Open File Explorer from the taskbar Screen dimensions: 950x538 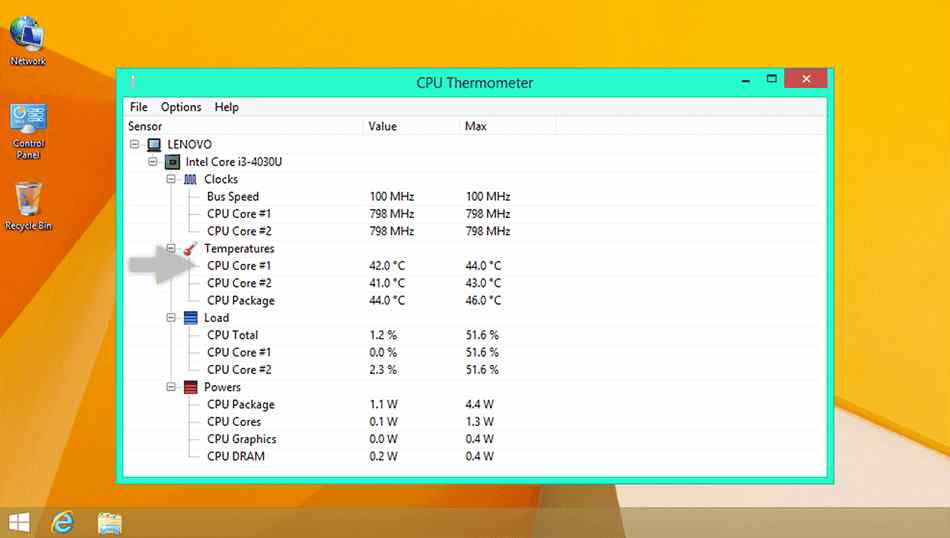tap(110, 521)
